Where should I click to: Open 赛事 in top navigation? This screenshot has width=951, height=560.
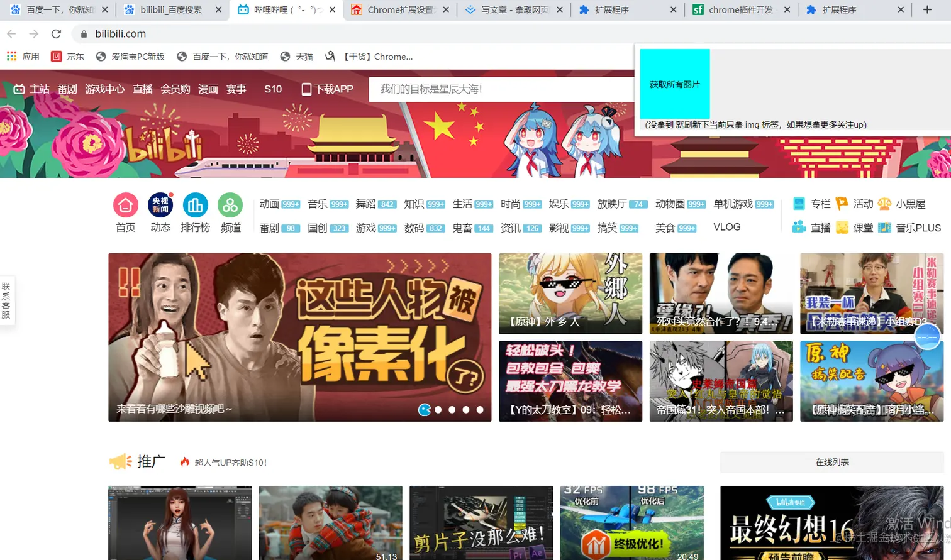(x=236, y=89)
